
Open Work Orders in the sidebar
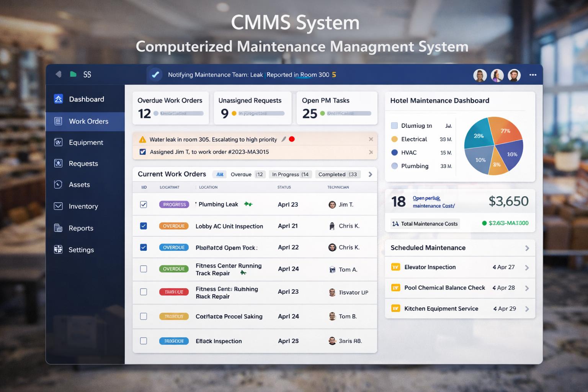point(88,121)
